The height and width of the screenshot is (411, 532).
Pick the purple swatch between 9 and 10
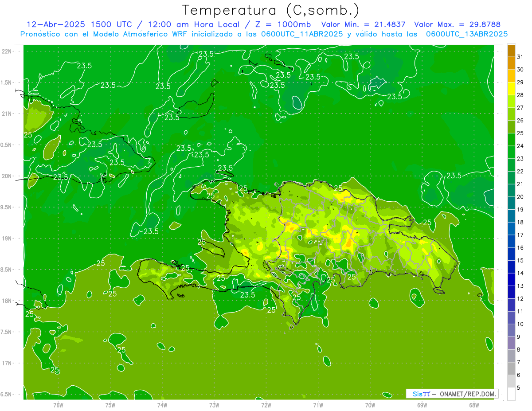(x=511, y=330)
